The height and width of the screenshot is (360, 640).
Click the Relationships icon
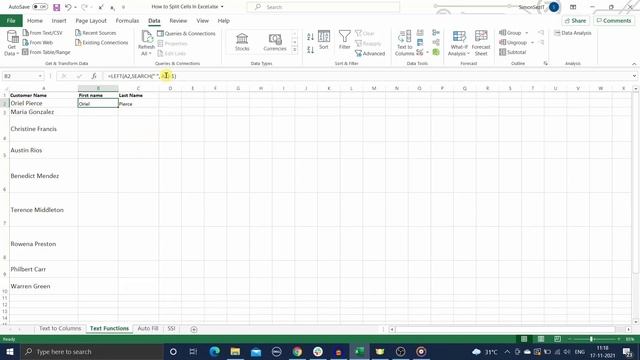[436, 42]
